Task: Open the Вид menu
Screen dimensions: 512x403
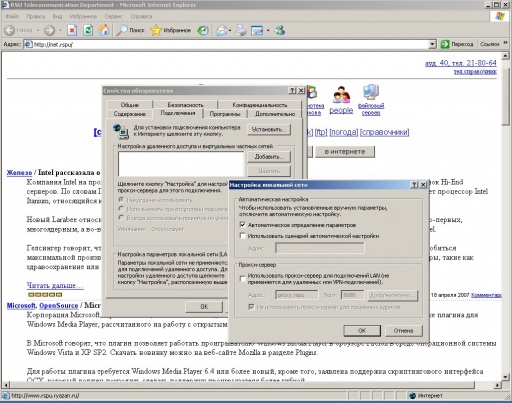Action: [x=57, y=16]
